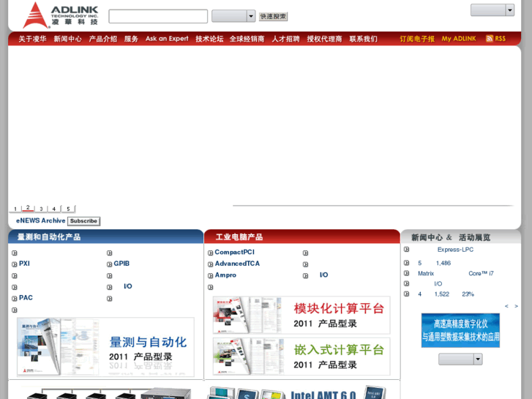
Task: Click 新闻中心 & 活动展览 section header
Action: click(461, 236)
